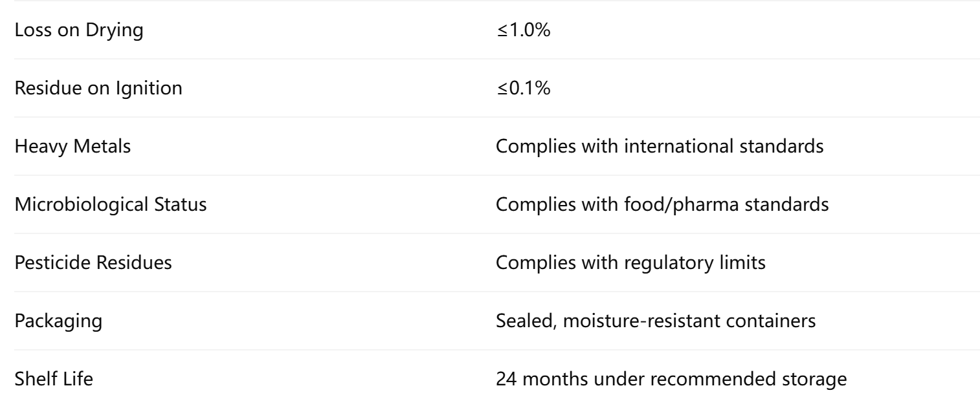Select the ≤0.1% value
The image size is (980, 419).
click(x=523, y=89)
